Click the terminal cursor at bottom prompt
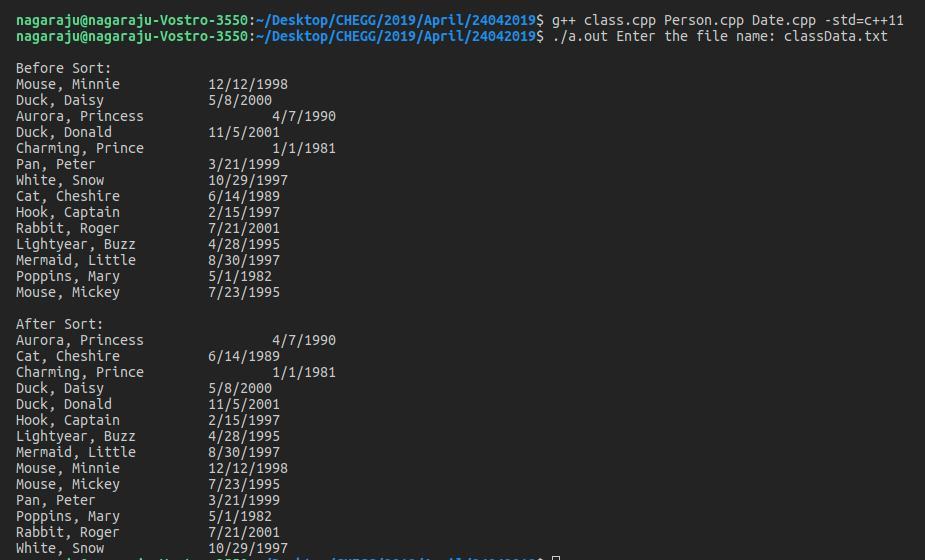925x560 pixels. [556, 558]
